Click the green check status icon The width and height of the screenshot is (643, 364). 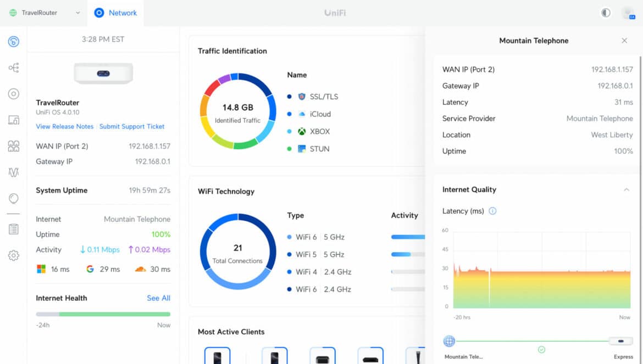[541, 350]
